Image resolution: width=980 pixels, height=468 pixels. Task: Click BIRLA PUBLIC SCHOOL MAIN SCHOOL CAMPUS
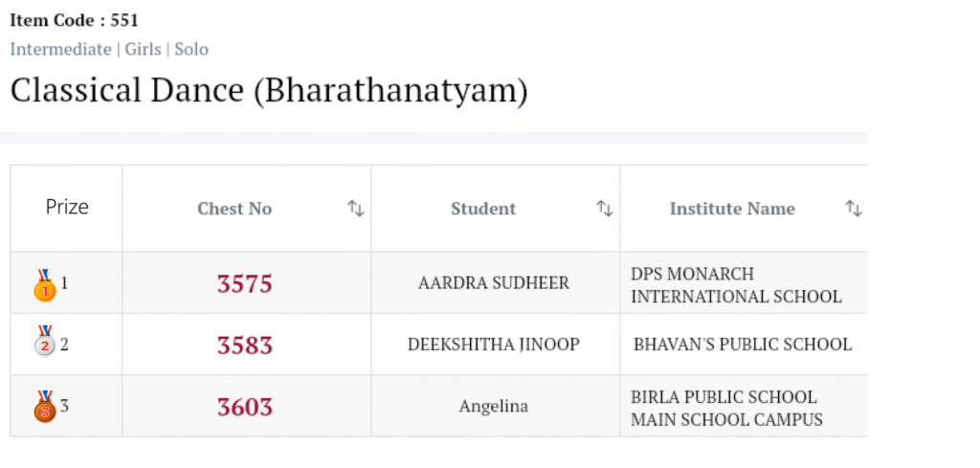(726, 408)
